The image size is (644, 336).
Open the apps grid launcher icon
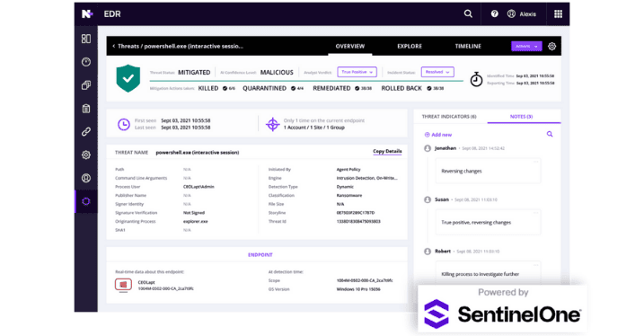pyautogui.click(x=558, y=14)
